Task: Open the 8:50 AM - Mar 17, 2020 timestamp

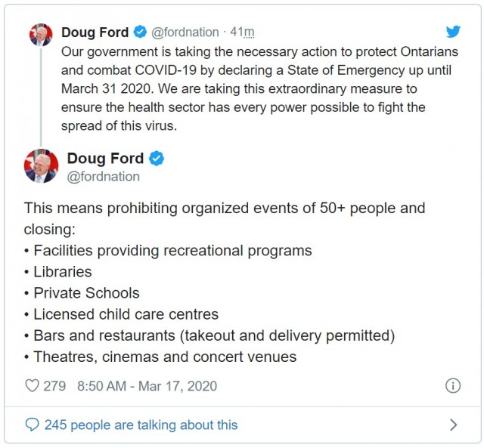Action: tap(147, 386)
